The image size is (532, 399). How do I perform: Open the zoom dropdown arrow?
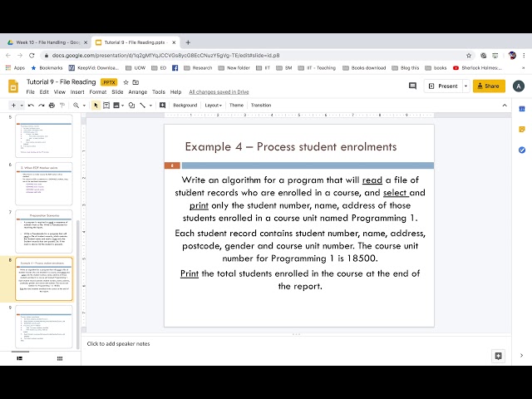(x=84, y=106)
